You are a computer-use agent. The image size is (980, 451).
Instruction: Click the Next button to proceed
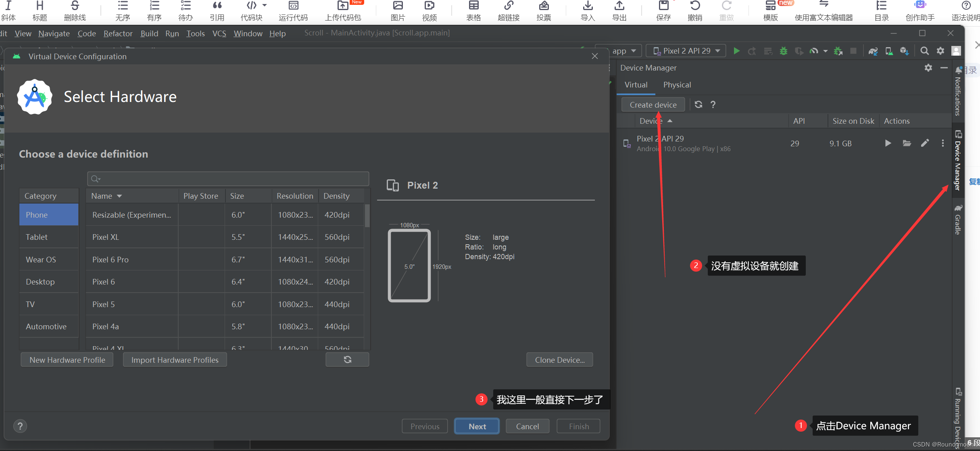pos(477,426)
